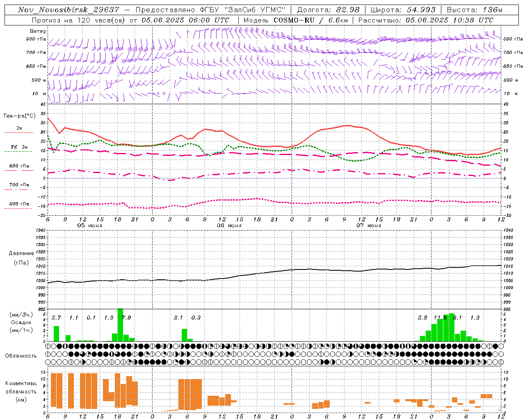Click the precipitation value "0.3"

point(196,317)
